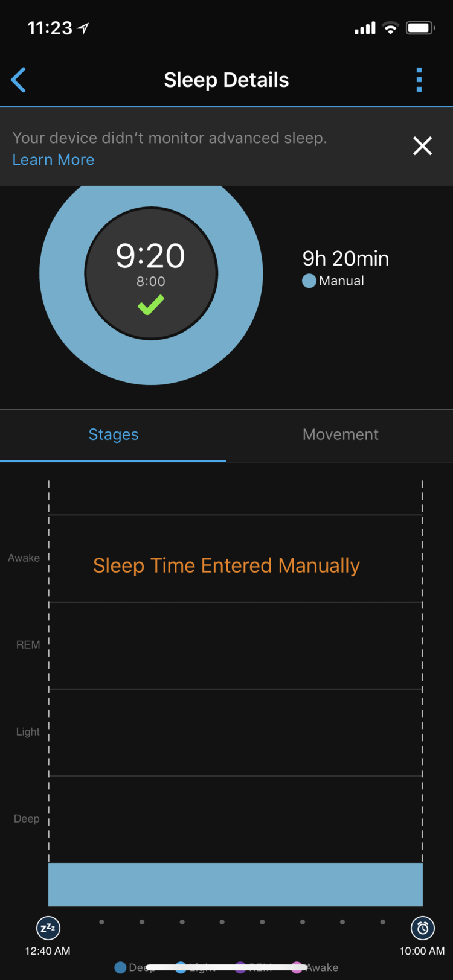Screen dimensions: 453x980
Task: Tap the wake-up alarm clock icon
Action: point(422,928)
